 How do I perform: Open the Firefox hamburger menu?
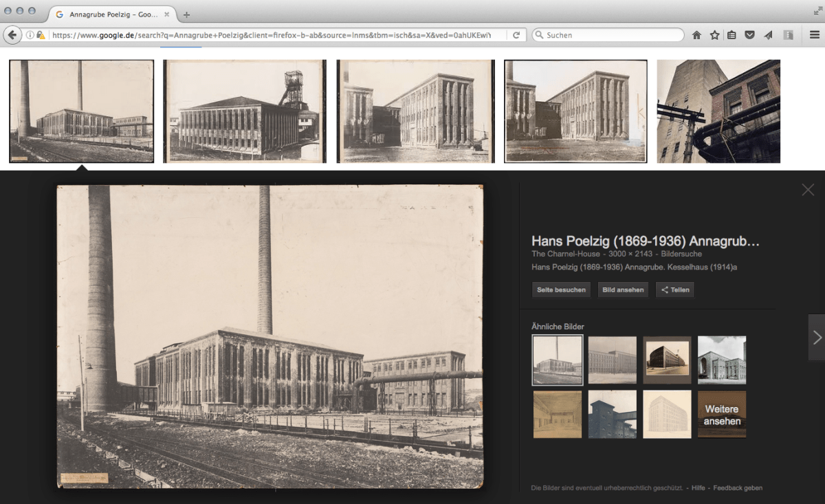[x=815, y=35]
